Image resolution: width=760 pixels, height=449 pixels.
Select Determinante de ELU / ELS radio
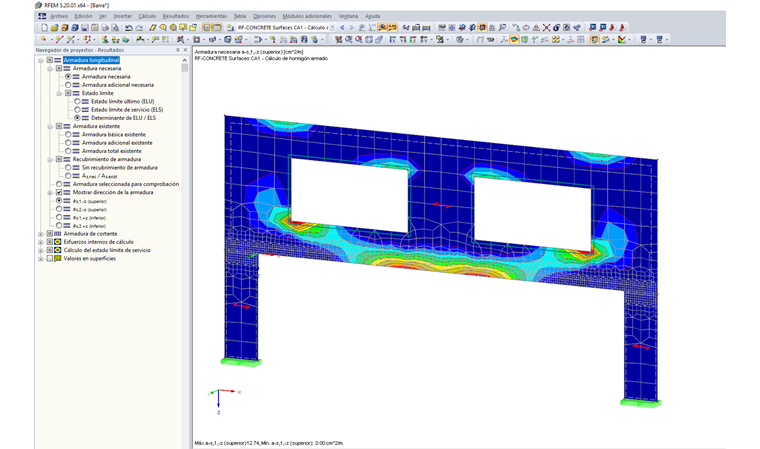pyautogui.click(x=78, y=118)
